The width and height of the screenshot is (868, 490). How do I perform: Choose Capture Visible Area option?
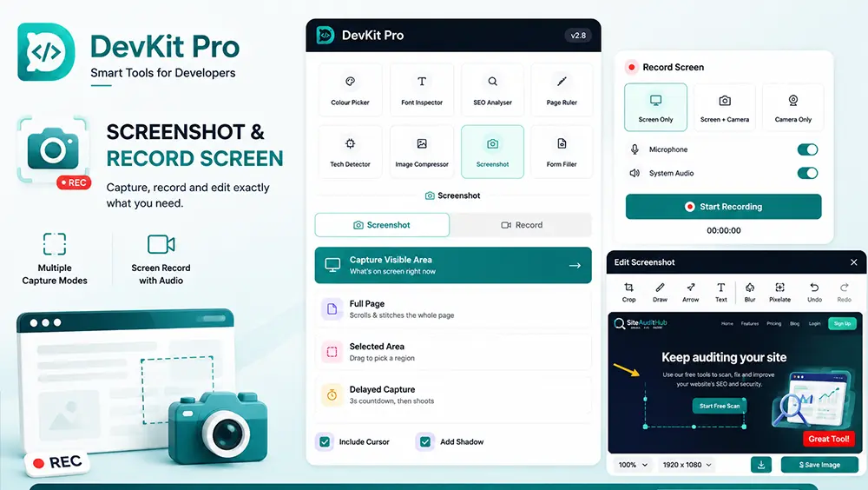click(453, 265)
